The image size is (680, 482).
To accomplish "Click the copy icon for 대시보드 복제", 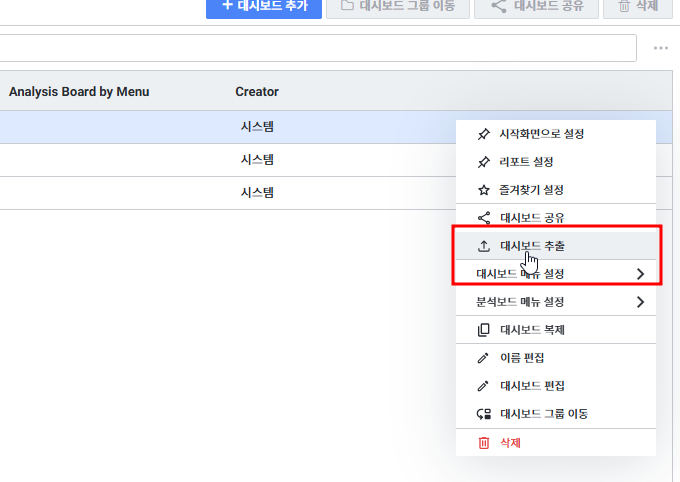I will point(484,330).
